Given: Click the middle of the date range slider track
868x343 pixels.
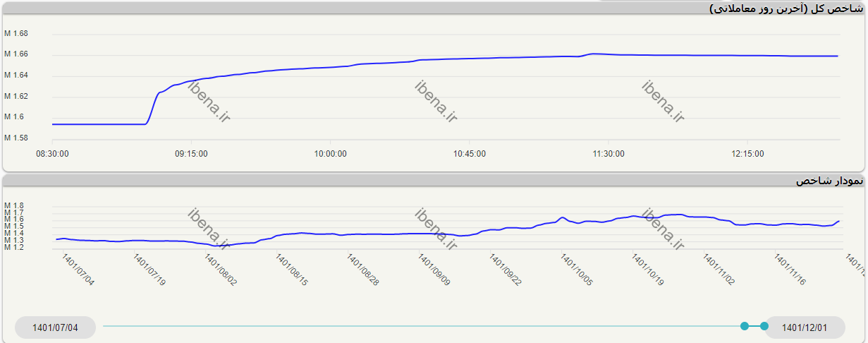Looking at the screenshot, I should click(x=423, y=326).
